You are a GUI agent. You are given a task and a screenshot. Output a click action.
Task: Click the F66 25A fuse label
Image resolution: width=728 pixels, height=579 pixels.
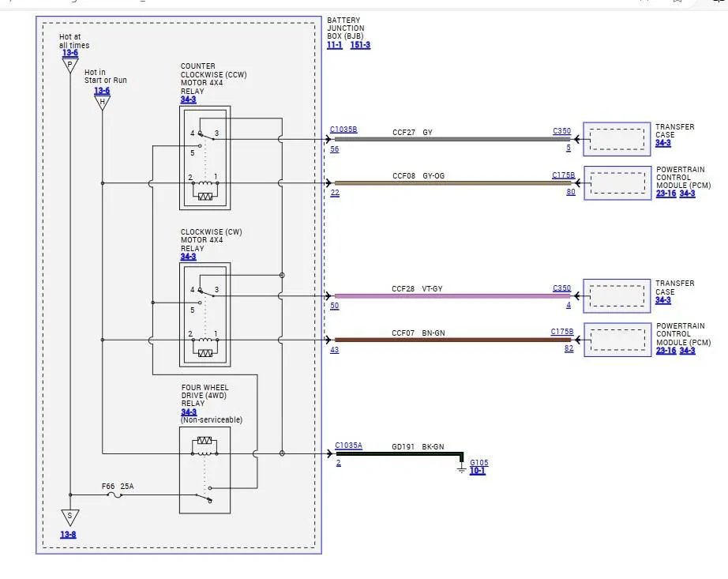118,486
